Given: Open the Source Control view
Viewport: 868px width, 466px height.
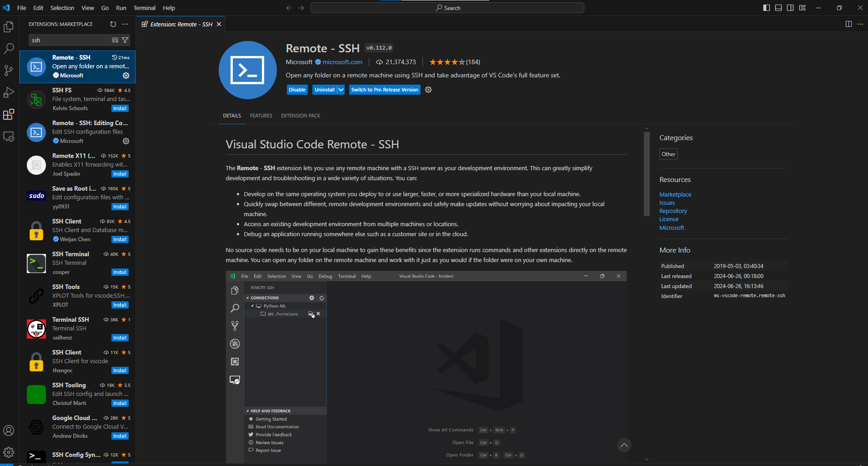Looking at the screenshot, I should tap(9, 71).
